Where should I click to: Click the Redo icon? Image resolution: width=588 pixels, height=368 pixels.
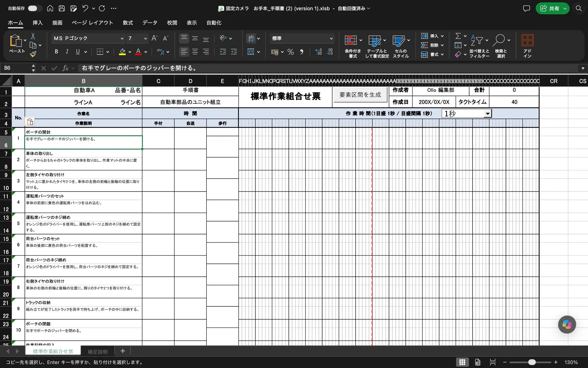click(102, 8)
